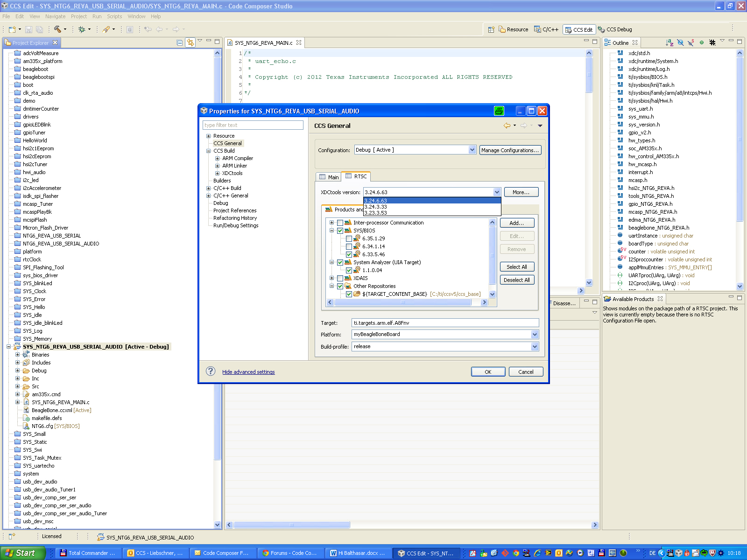Viewport: 747px width, 560px height.
Task: Click OK in the Properties dialog
Action: tap(488, 372)
